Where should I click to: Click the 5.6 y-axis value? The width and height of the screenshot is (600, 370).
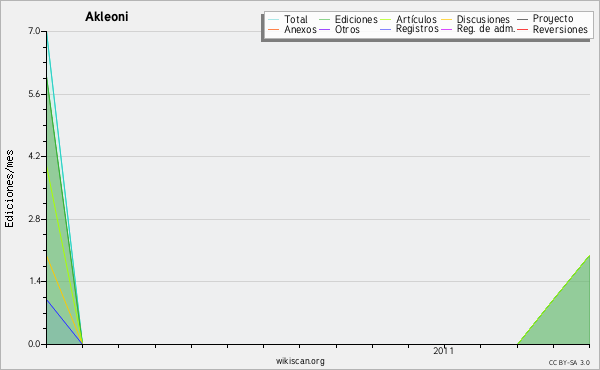pyautogui.click(x=34, y=94)
